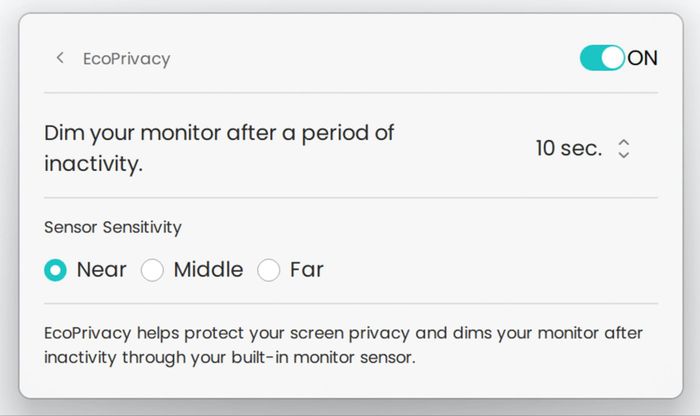The image size is (700, 416).
Task: Select the Near sensitivity radio button
Action: [55, 270]
